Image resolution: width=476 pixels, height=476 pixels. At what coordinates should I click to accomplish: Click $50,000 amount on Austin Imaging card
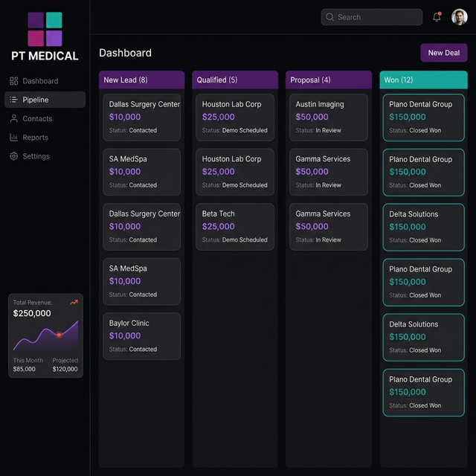[x=312, y=117]
